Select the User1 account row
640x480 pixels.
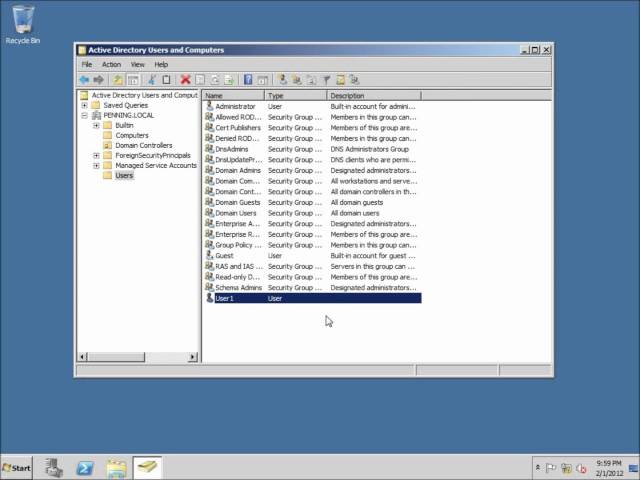pyautogui.click(x=313, y=298)
